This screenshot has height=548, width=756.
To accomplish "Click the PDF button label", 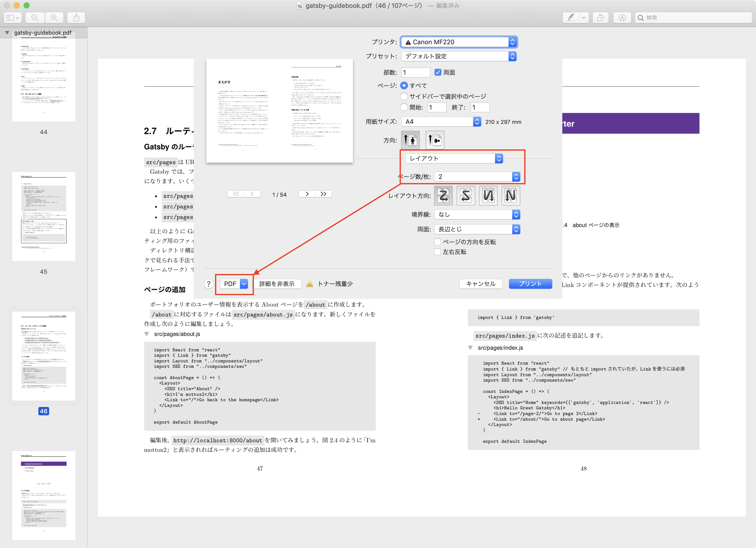I will click(x=230, y=284).
